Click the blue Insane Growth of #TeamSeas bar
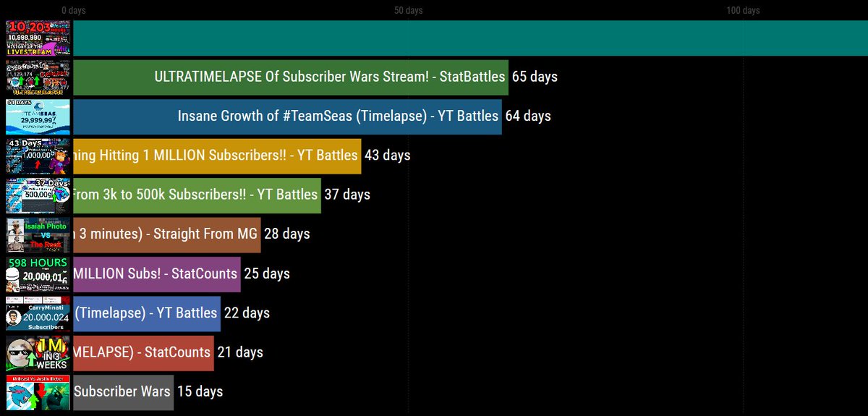868x416 pixels. 288,116
